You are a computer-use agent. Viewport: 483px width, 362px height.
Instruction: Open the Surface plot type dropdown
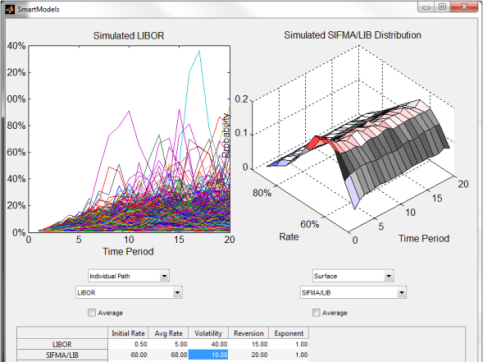tap(353, 276)
